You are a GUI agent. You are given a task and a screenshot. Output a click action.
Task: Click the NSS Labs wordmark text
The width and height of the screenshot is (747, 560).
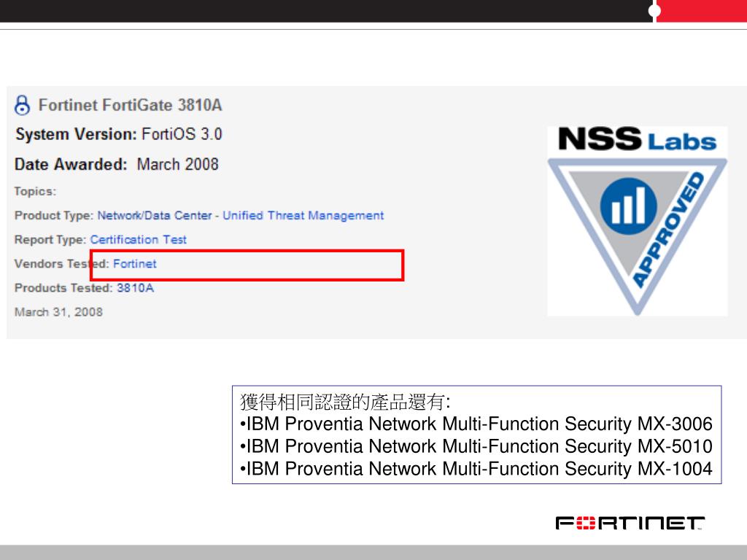[x=638, y=139]
